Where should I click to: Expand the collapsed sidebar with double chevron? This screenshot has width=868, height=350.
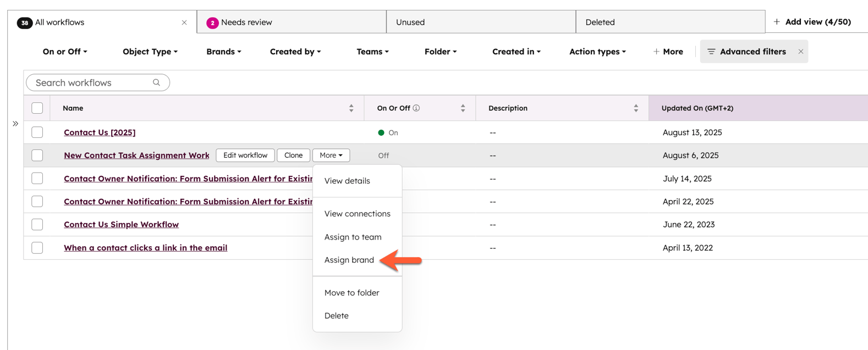coord(15,124)
